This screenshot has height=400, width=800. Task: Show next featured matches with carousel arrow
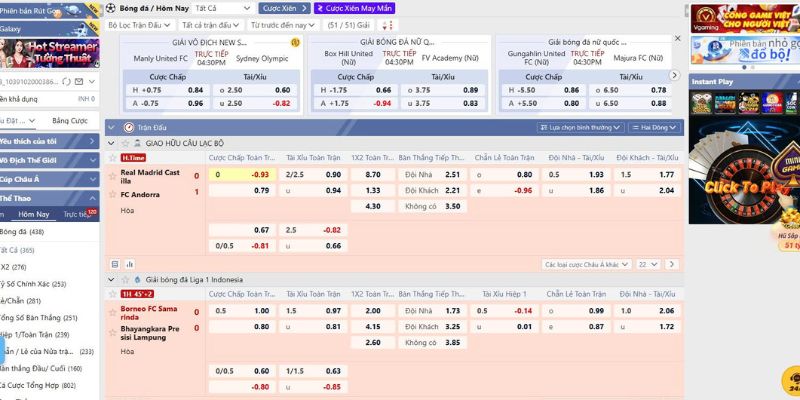pyautogui.click(x=674, y=75)
